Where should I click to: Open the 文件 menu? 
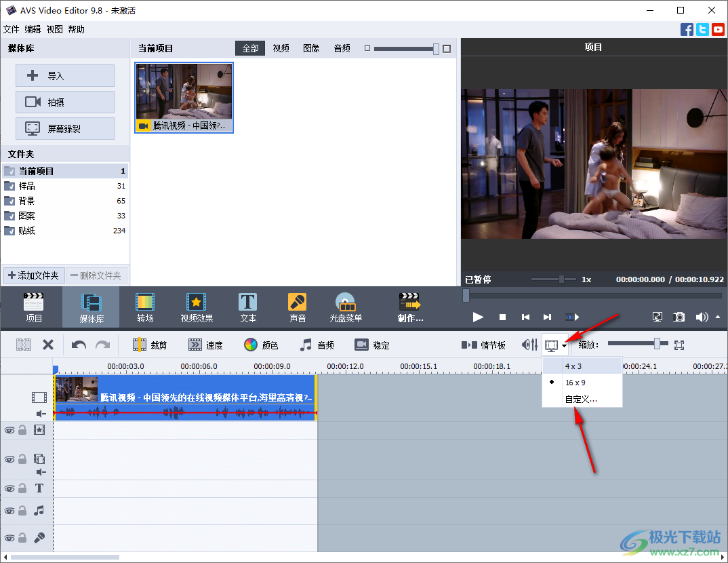11,29
